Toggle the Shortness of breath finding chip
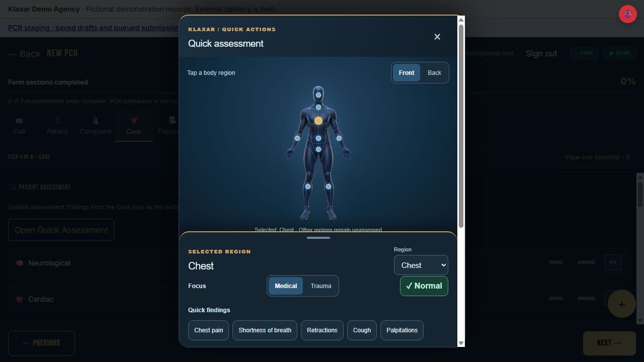 pos(265,330)
